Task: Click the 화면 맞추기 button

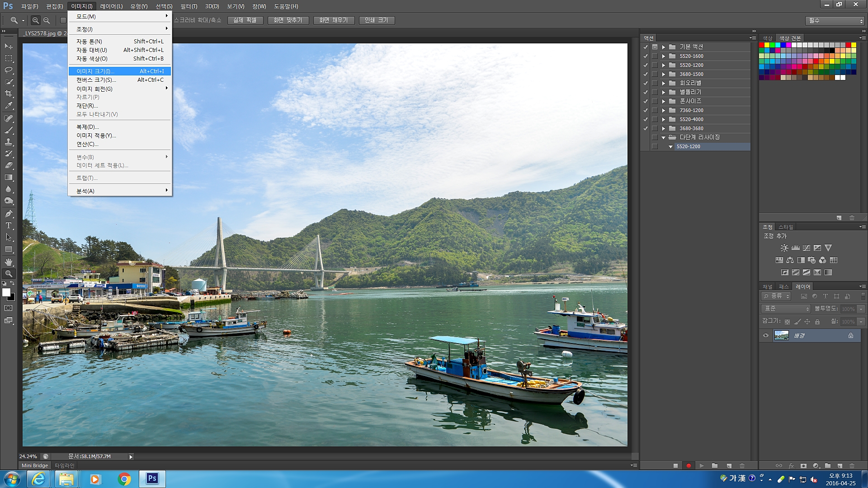Action: coord(288,20)
